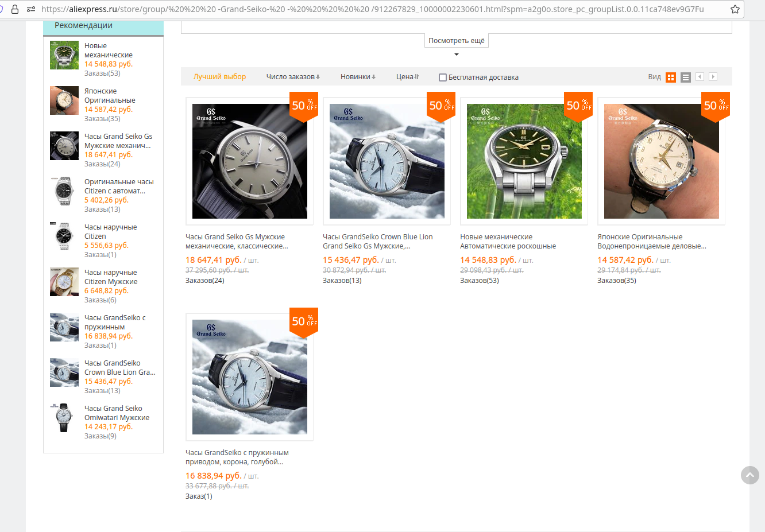Bookmark this page with the star icon

coord(735,9)
